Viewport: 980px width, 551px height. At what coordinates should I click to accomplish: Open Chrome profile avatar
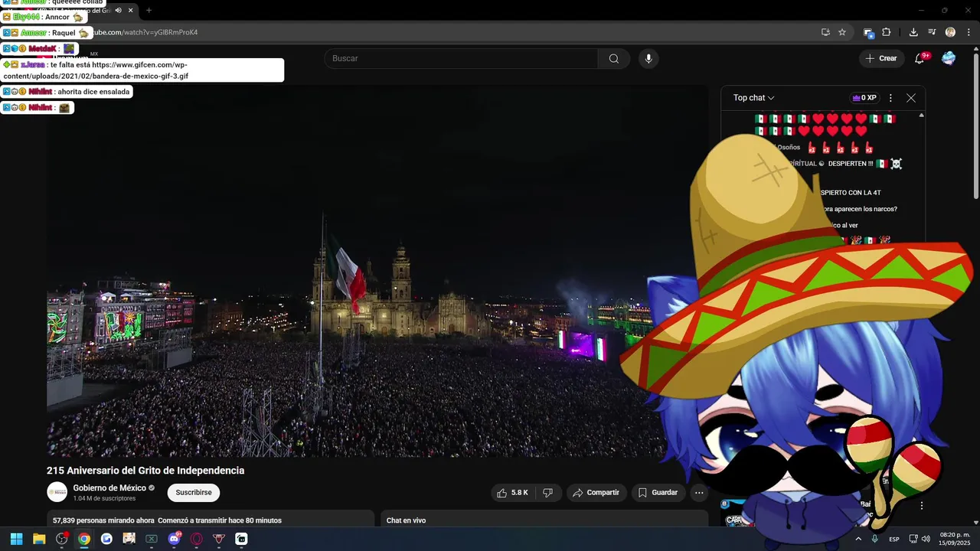pyautogui.click(x=950, y=32)
